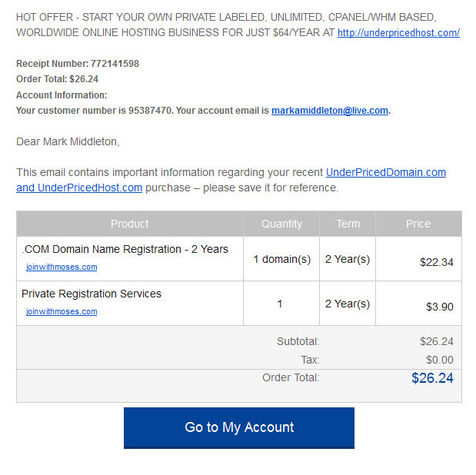Viewport: 476px width, 475px height.
Task: Click the Product column header
Action: pyautogui.click(x=130, y=224)
